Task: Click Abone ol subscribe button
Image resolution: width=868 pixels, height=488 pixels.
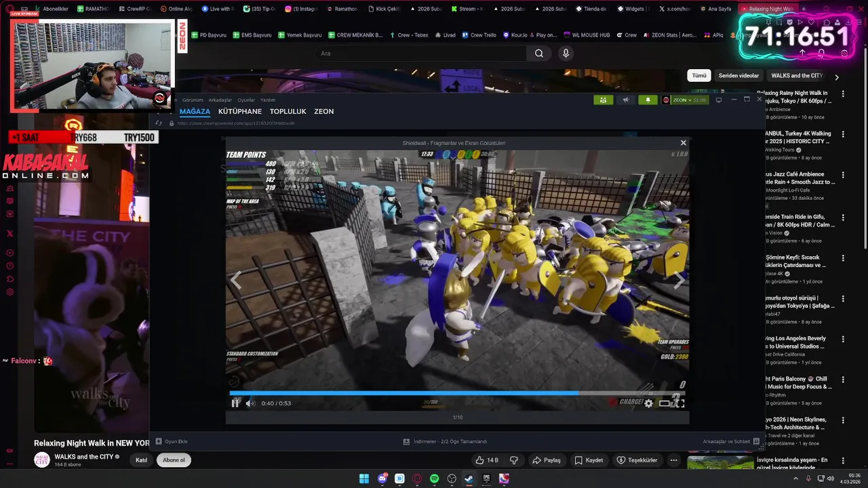Action: pos(174,460)
